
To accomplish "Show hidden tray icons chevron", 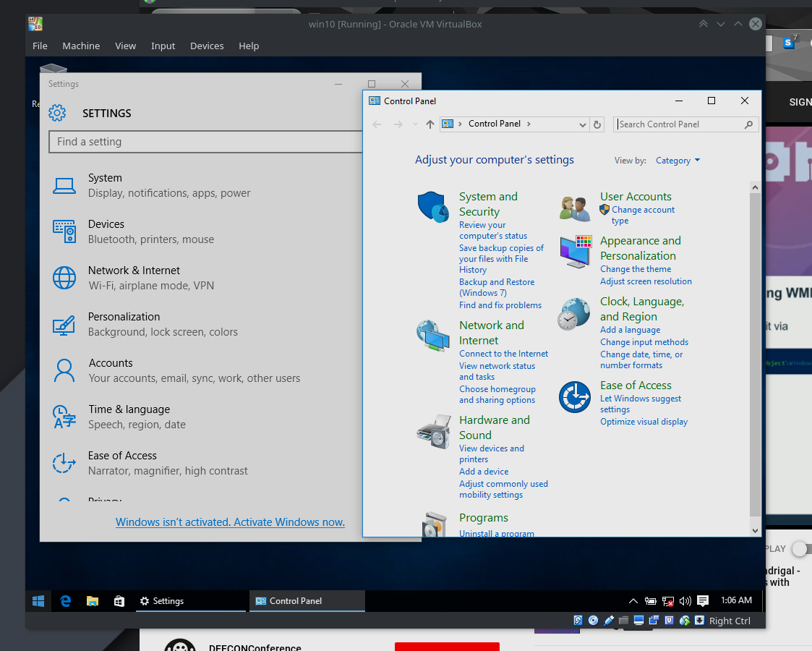I will 633,601.
